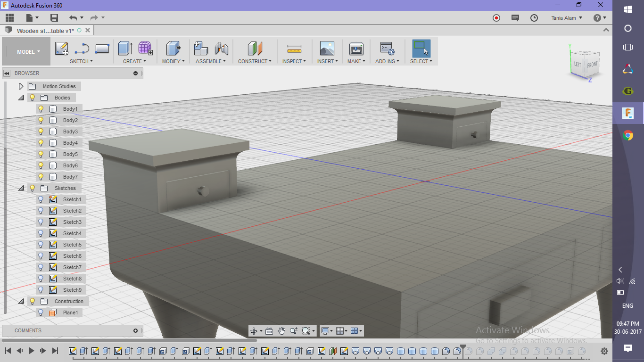Collapse the Construction folder arrow
Viewport: 644px width, 362px height.
(21, 301)
